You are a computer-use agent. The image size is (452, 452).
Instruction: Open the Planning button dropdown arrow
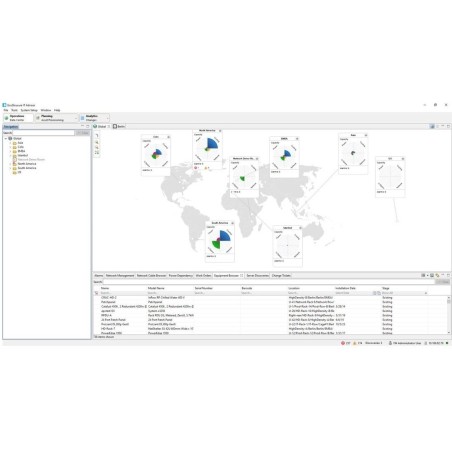[x=76, y=118]
